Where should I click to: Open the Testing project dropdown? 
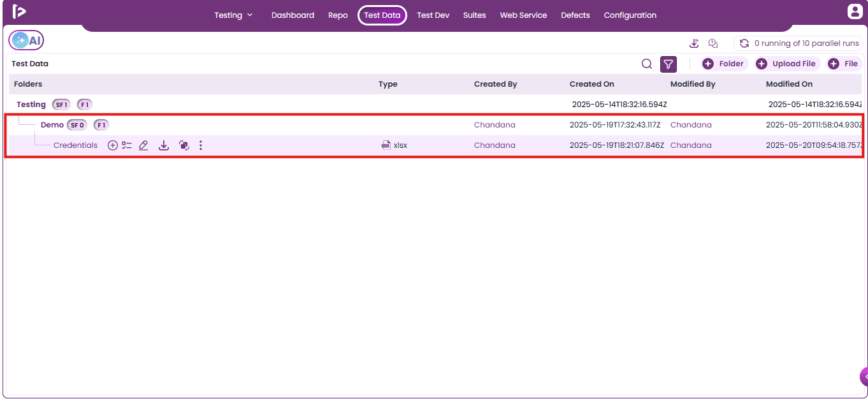tap(234, 15)
